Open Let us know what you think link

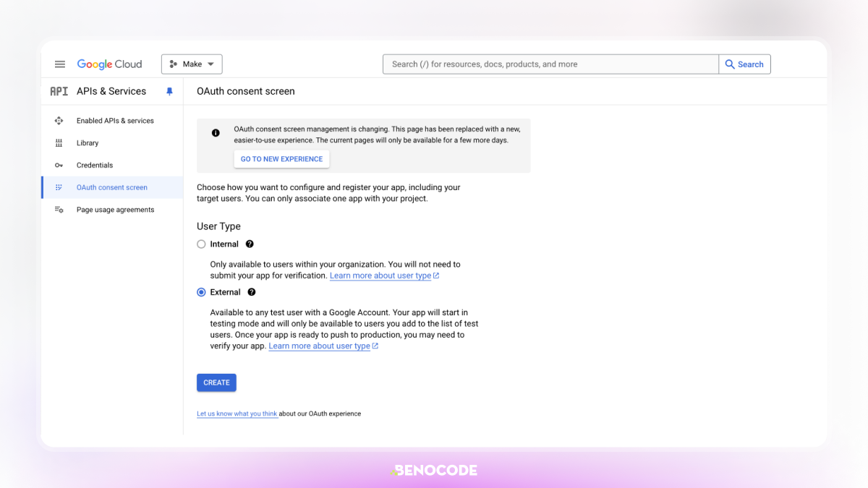tap(237, 414)
